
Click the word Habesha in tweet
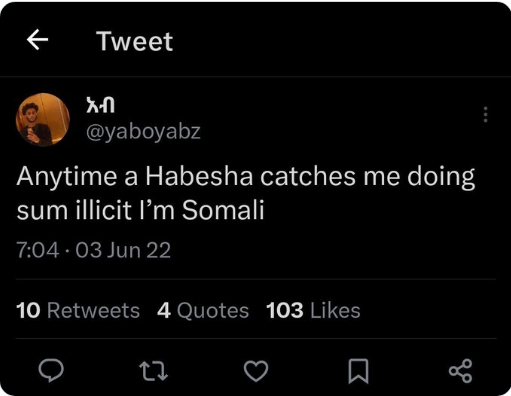[x=199, y=176]
